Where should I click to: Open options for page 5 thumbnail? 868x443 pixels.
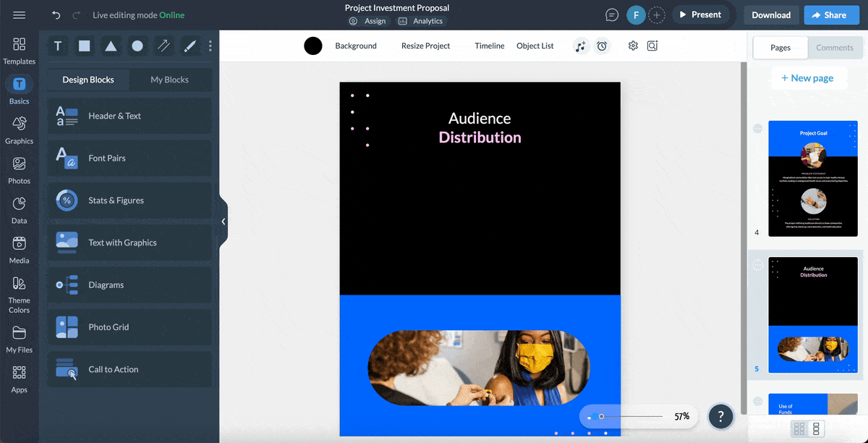[x=757, y=266]
